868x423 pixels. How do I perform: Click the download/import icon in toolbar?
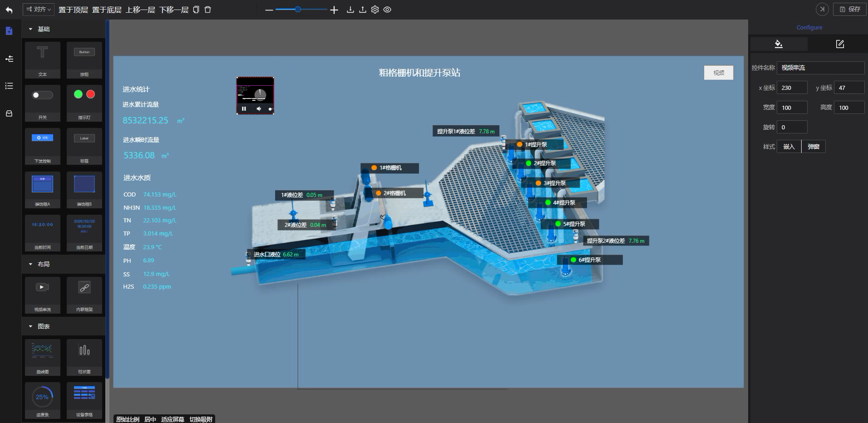tap(350, 10)
